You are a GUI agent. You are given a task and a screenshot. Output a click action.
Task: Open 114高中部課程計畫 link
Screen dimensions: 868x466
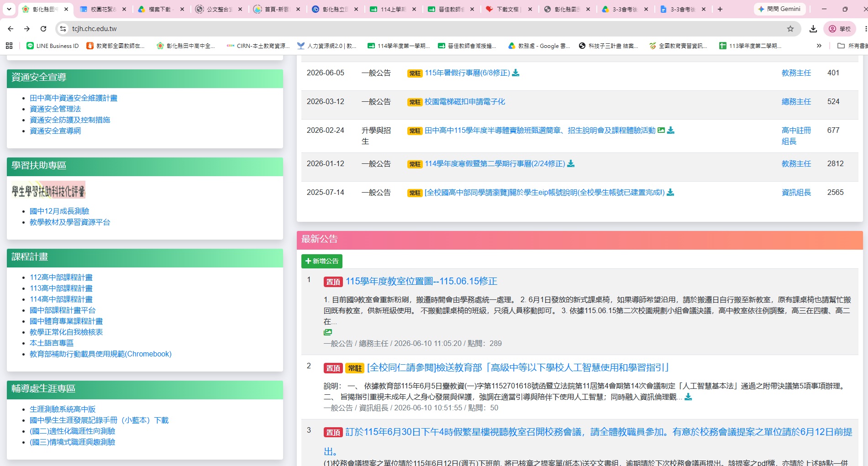(61, 299)
